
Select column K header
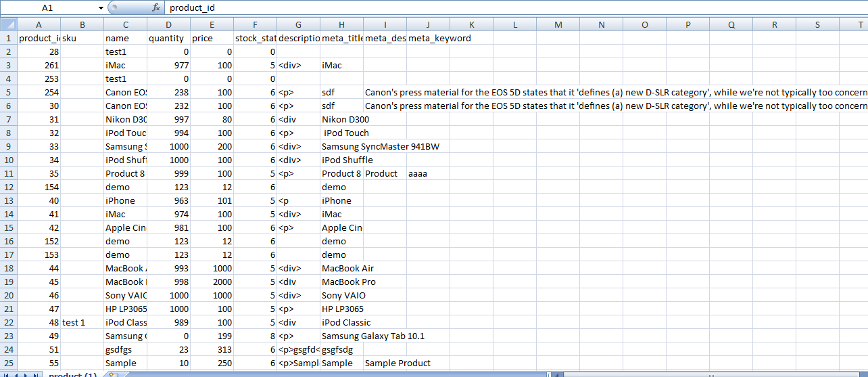[471, 25]
